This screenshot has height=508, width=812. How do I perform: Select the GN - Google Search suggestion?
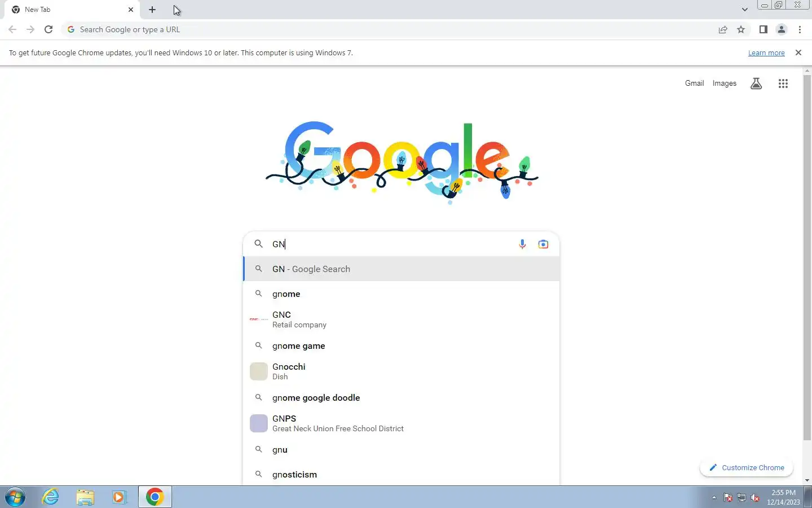coord(401,269)
